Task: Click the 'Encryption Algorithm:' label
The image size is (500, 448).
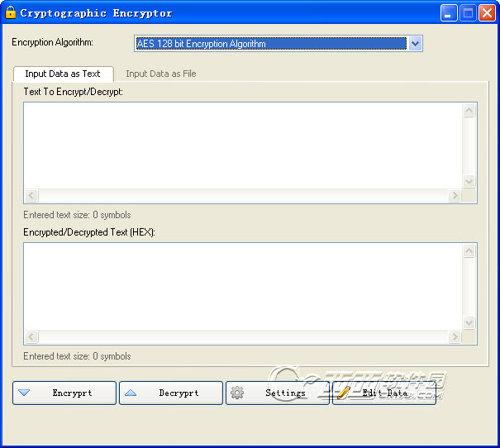Action: [x=52, y=42]
